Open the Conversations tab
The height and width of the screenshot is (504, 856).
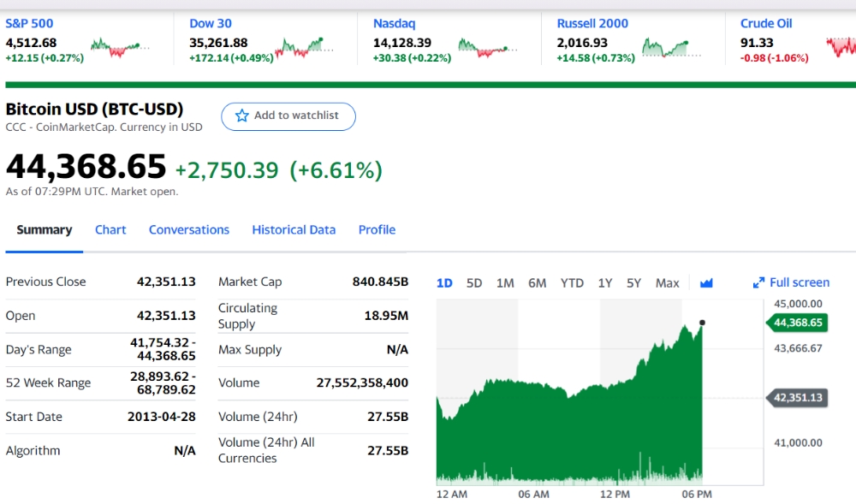tap(189, 229)
